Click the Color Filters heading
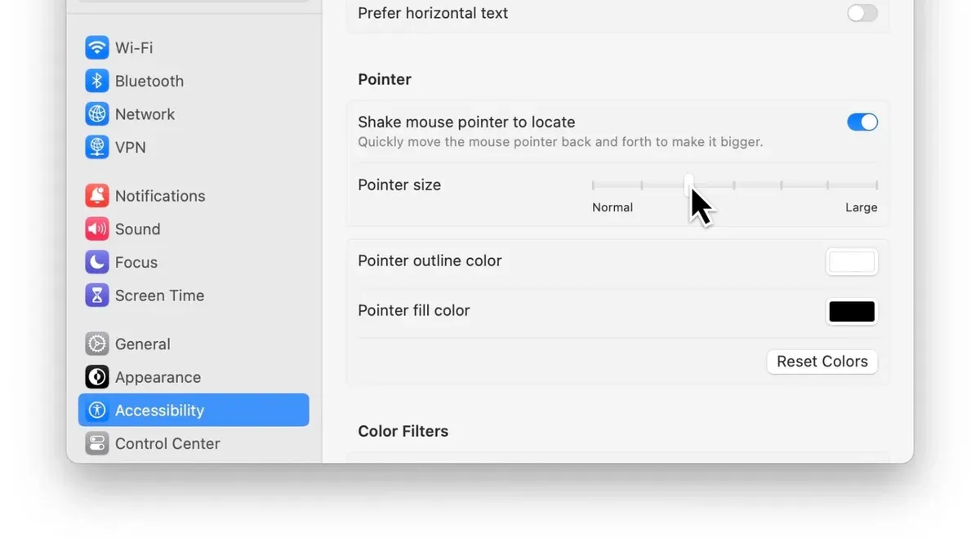Viewport: 980px width, 551px height. click(x=403, y=431)
